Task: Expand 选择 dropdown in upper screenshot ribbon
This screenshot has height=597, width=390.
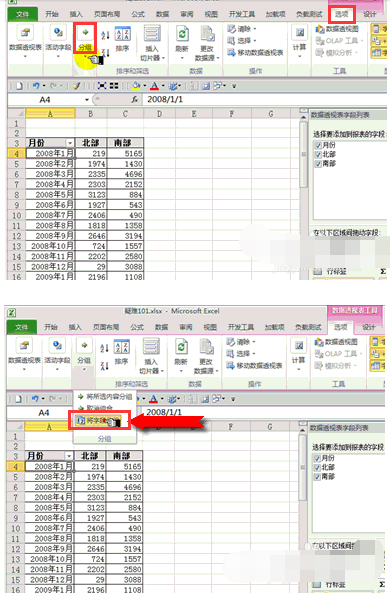Action: (255, 41)
